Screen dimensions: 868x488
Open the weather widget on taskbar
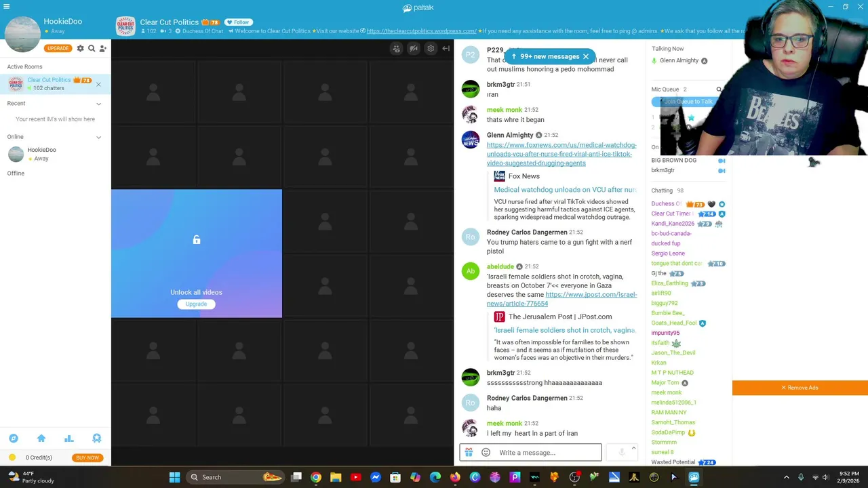pyautogui.click(x=30, y=477)
